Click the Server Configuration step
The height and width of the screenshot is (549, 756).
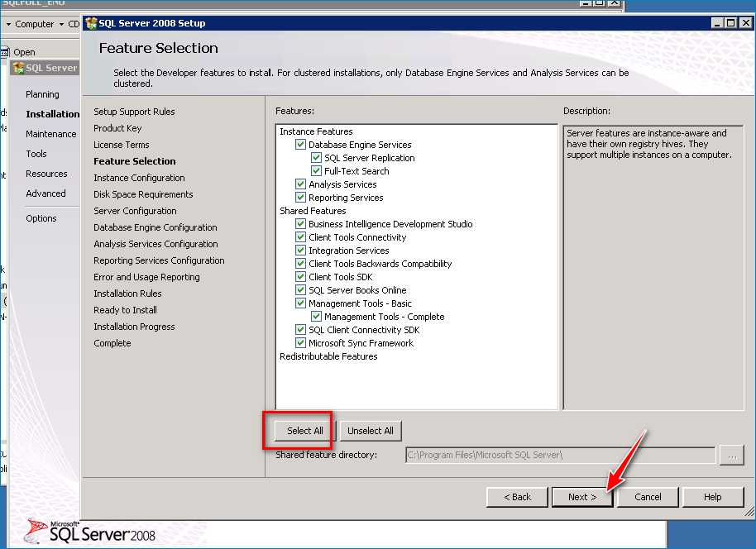click(135, 211)
